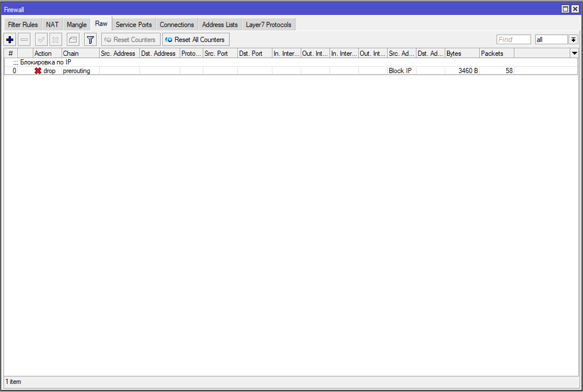Click Reset Counters button
Screen dimensions: 583x392
(x=131, y=39)
